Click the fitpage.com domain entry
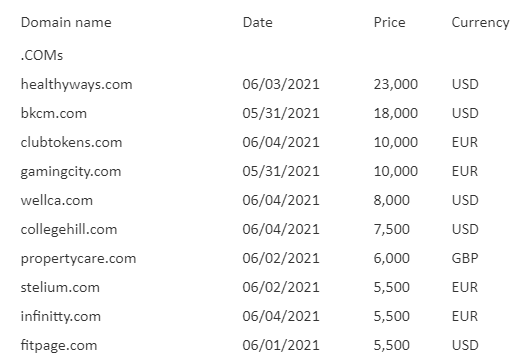Image resolution: width=517 pixels, height=362 pixels. (x=59, y=346)
